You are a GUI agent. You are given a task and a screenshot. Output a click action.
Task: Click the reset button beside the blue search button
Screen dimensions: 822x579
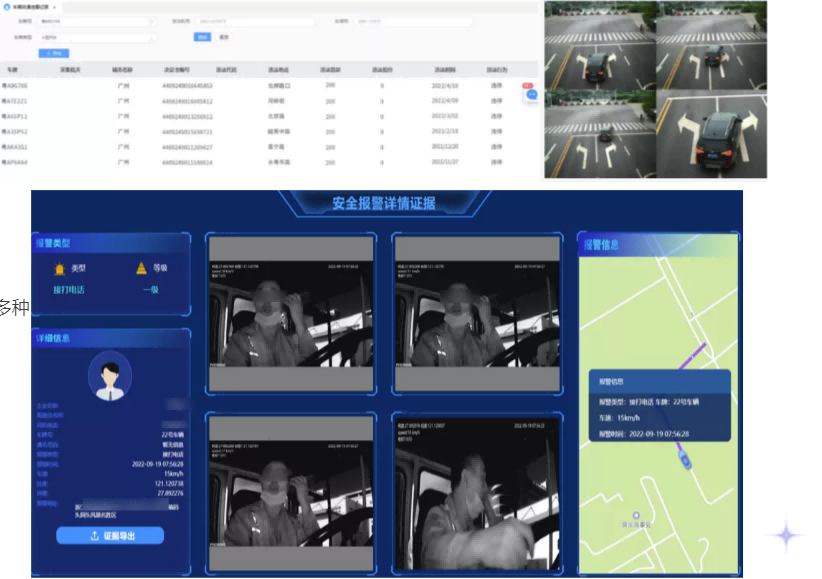(x=224, y=37)
